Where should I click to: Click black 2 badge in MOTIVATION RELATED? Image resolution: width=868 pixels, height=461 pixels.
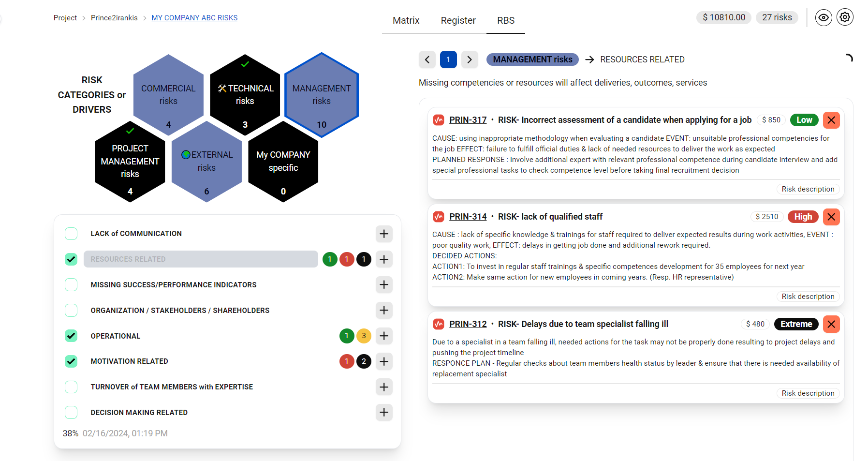coord(364,361)
